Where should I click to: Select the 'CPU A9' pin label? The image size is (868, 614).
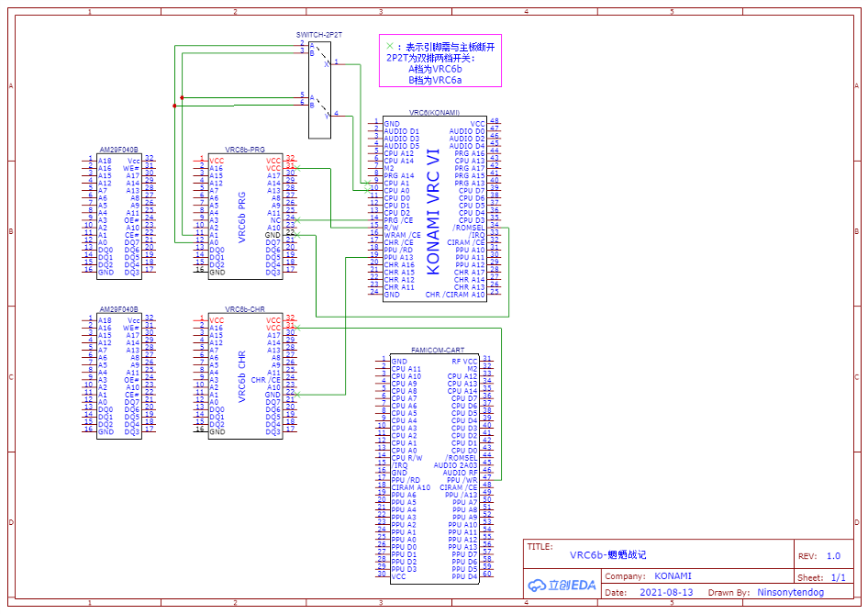tap(404, 384)
